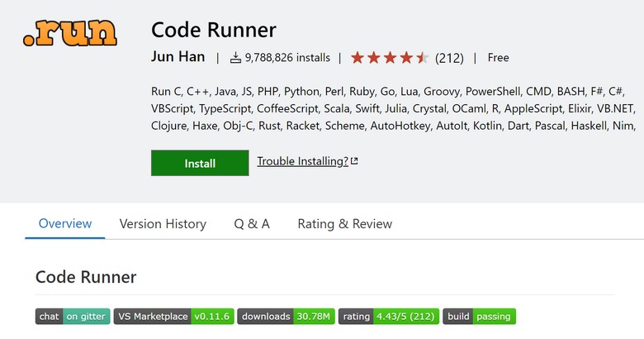
Task: Switch to the Overview tab
Action: (65, 224)
